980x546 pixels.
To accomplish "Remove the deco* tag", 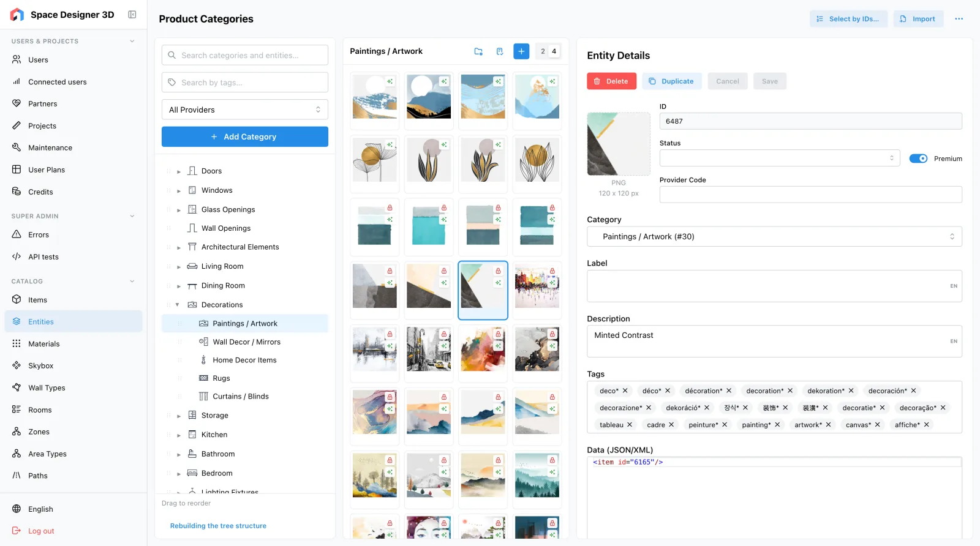I will [x=625, y=391].
